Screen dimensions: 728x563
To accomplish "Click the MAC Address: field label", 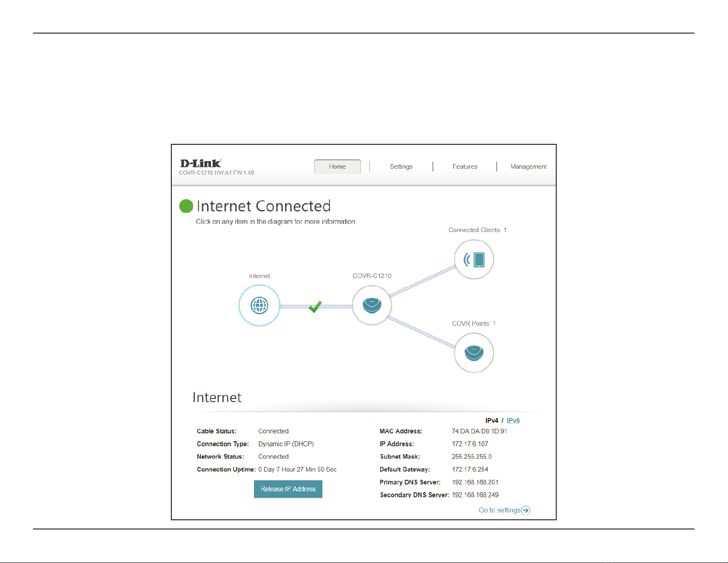I will [401, 431].
